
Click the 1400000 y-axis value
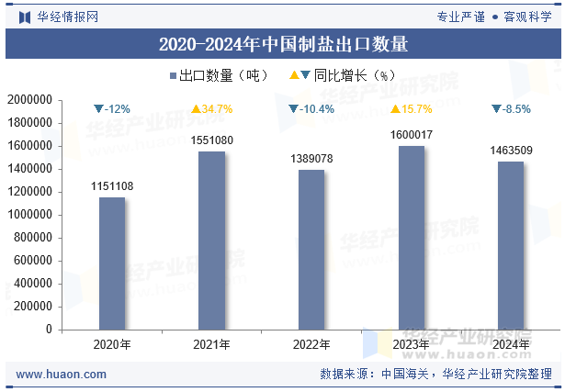point(30,169)
